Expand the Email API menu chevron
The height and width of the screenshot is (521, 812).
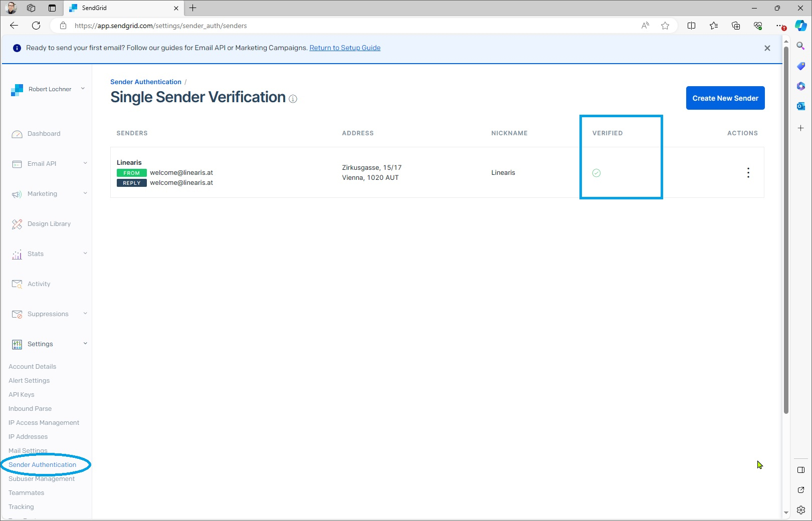click(x=85, y=163)
